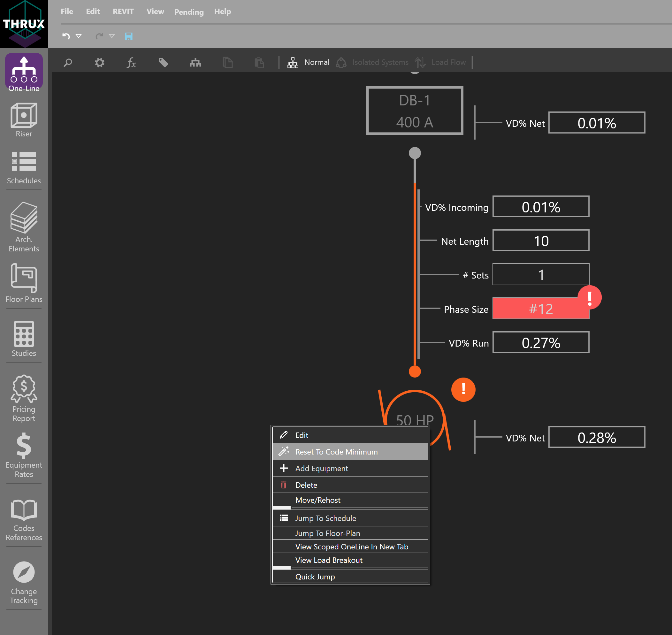Choose Jump To Schedule from context menu
The width and height of the screenshot is (672, 635).
[x=325, y=518]
